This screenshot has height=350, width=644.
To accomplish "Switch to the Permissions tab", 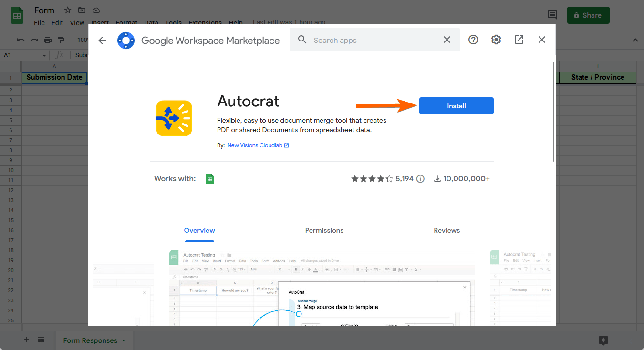I will coord(324,230).
